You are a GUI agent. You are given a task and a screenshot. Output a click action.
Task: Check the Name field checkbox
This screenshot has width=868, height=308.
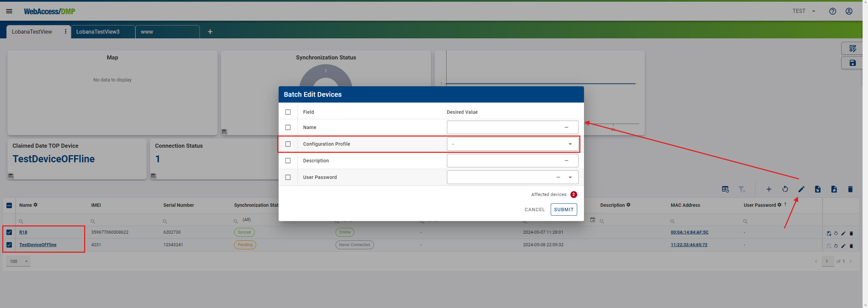click(288, 127)
